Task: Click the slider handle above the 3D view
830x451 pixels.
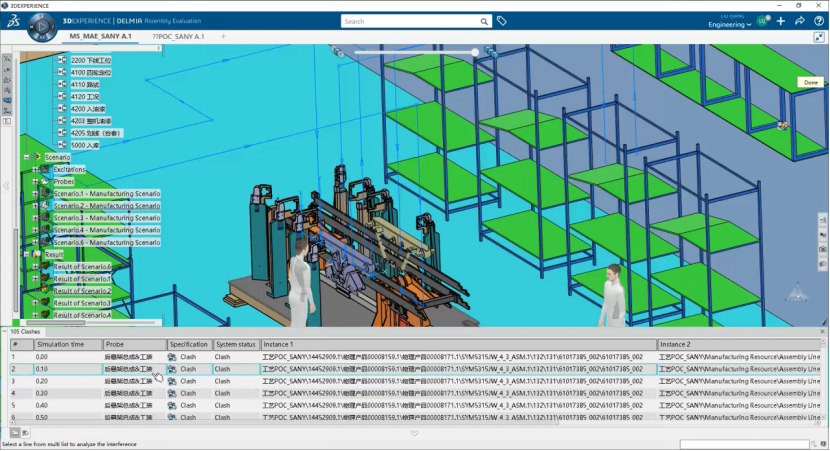Action: pyautogui.click(x=475, y=52)
